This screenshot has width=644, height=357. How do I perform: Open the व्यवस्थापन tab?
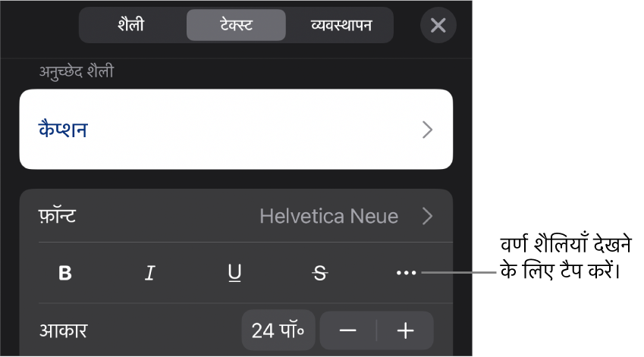(x=341, y=25)
